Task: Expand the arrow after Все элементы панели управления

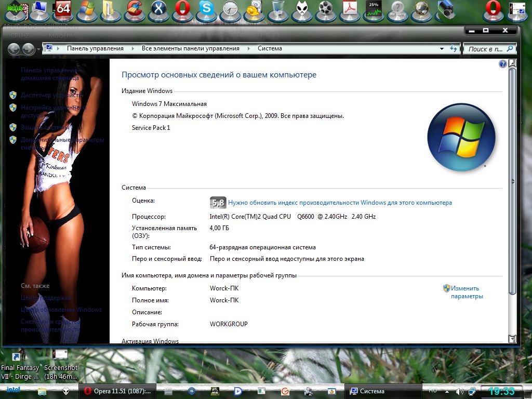Action: (x=249, y=48)
